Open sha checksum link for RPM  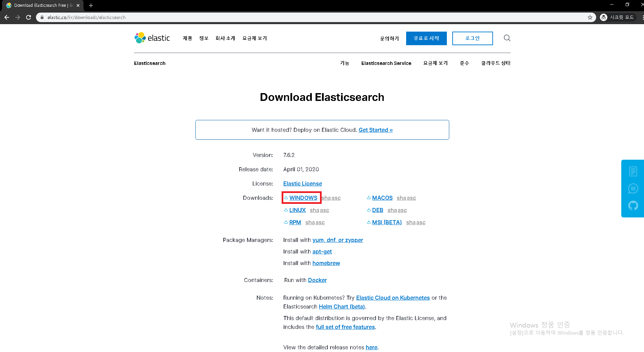310,223
